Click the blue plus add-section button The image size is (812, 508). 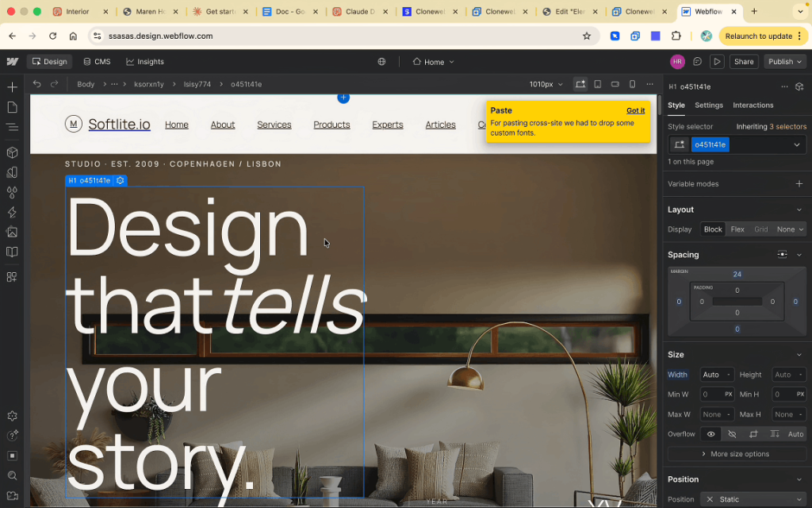tap(343, 98)
